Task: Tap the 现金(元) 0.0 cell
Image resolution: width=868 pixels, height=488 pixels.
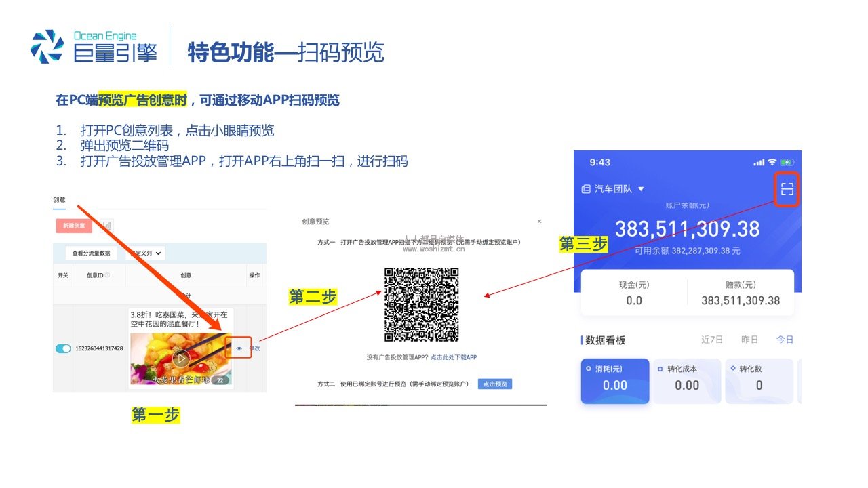Action: (x=634, y=293)
